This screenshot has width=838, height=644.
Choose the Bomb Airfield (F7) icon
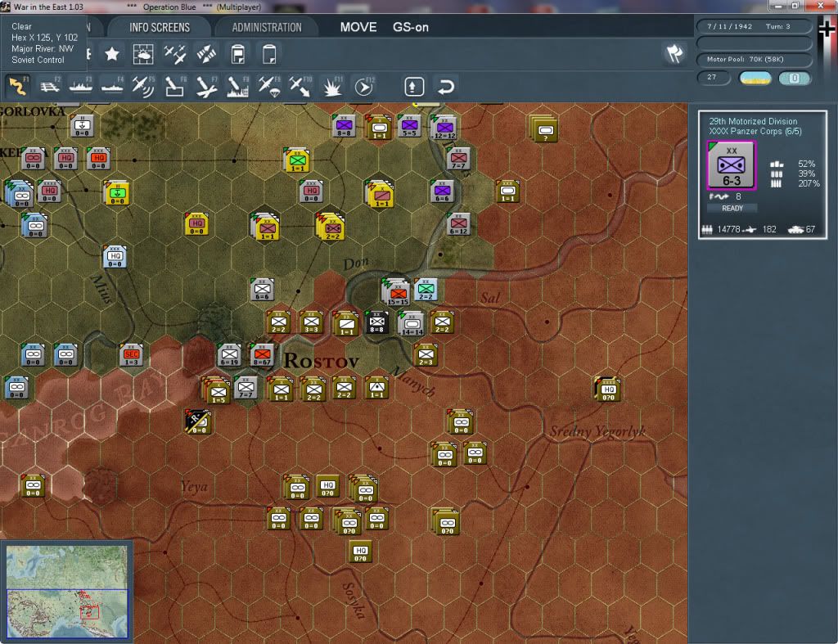pyautogui.click(x=206, y=86)
